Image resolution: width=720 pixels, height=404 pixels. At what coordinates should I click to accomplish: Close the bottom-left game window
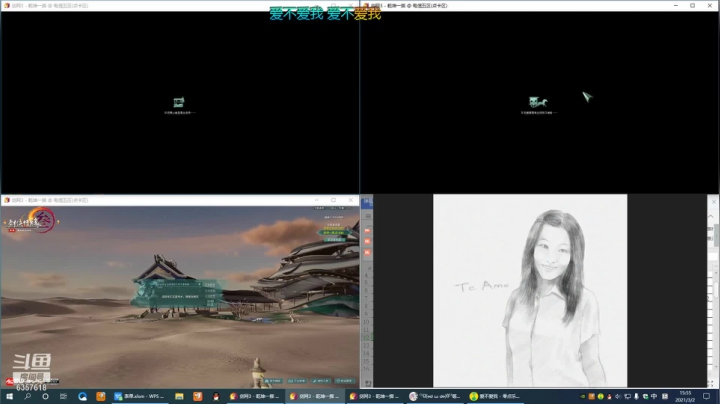pos(351,200)
